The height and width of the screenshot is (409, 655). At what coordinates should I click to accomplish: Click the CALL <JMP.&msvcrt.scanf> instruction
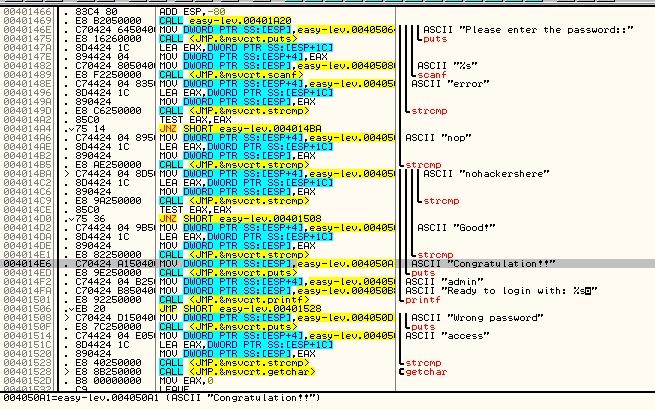pyautogui.click(x=231, y=75)
